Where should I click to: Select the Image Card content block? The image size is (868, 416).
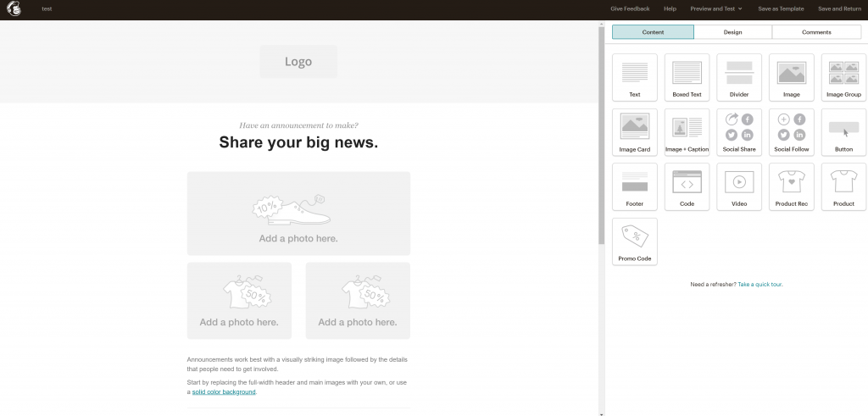[634, 132]
